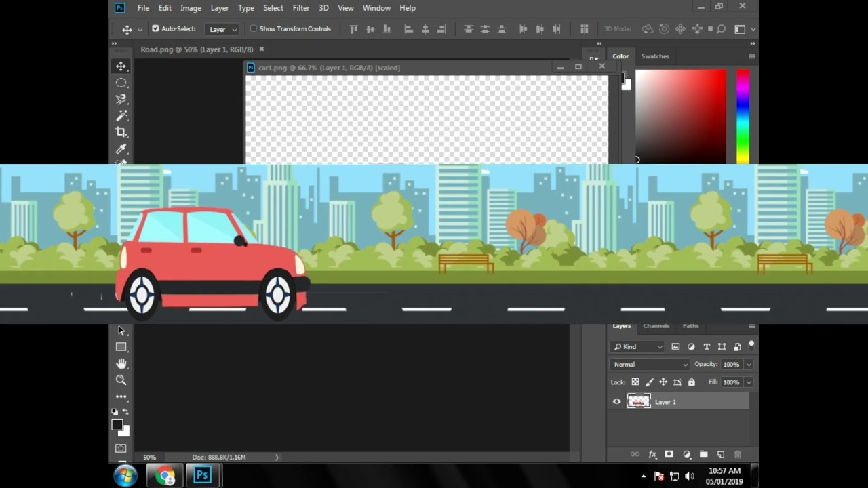
Task: Open the Window menu
Action: (376, 8)
